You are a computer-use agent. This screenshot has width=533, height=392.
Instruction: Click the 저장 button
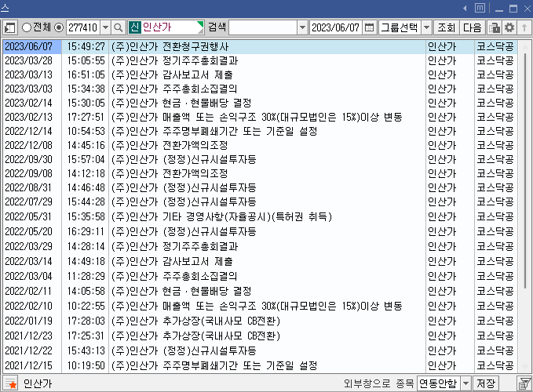486,383
